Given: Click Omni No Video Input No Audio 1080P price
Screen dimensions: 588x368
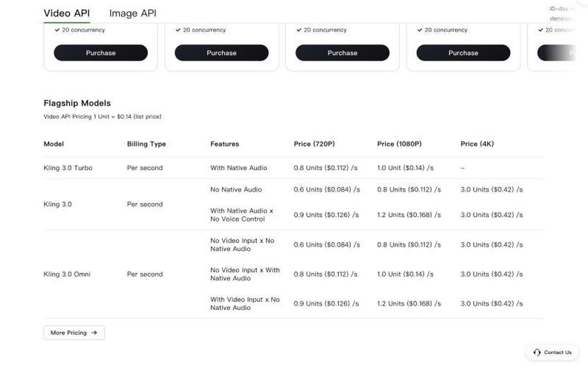Looking at the screenshot, I should 409,245.
